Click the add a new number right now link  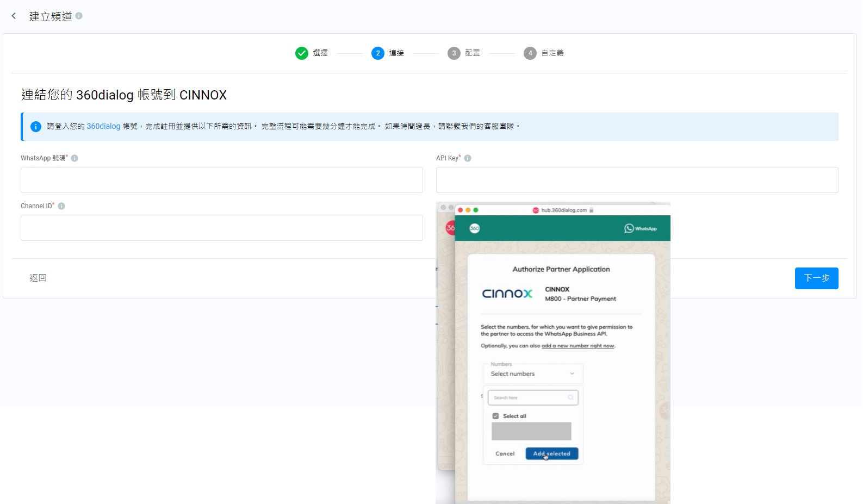tap(578, 346)
